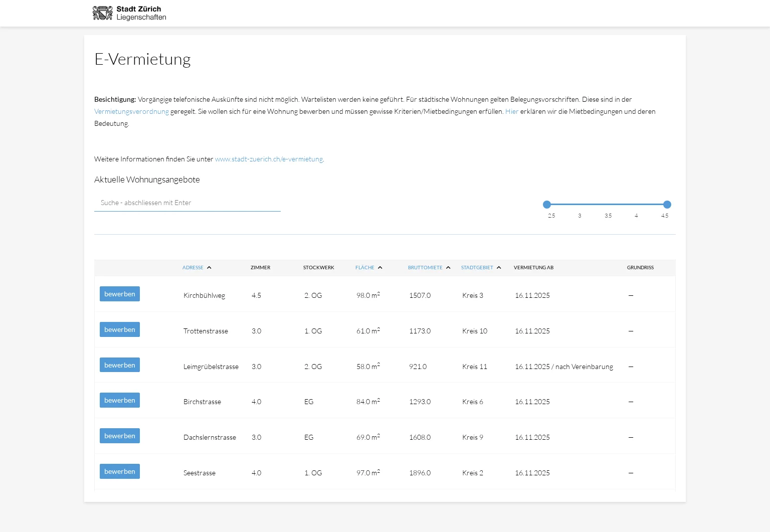Sort table by Adresse column arrow
The image size is (770, 532).
[x=209, y=268]
